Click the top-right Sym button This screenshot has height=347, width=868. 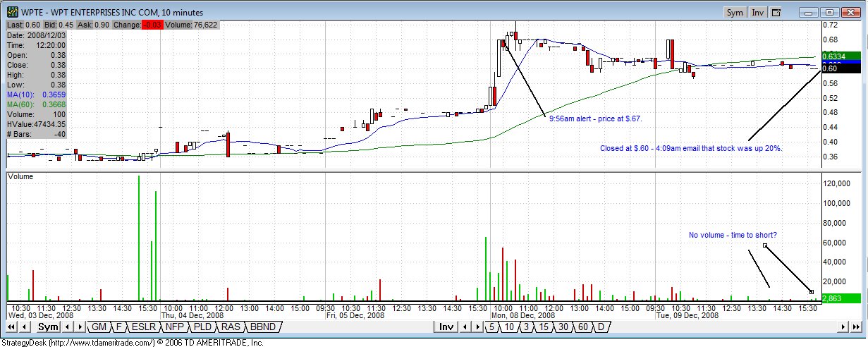click(735, 12)
